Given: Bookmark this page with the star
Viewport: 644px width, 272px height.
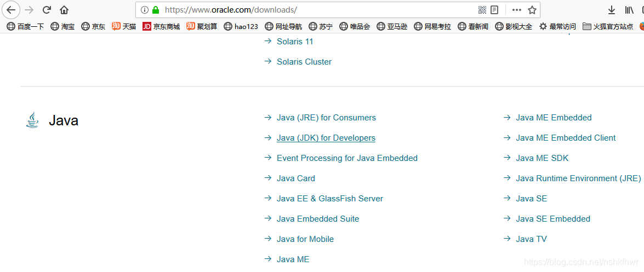Looking at the screenshot, I should [532, 9].
